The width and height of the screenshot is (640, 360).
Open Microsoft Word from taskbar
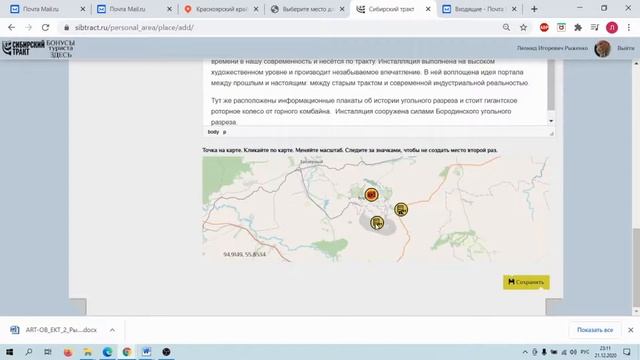pos(147,352)
